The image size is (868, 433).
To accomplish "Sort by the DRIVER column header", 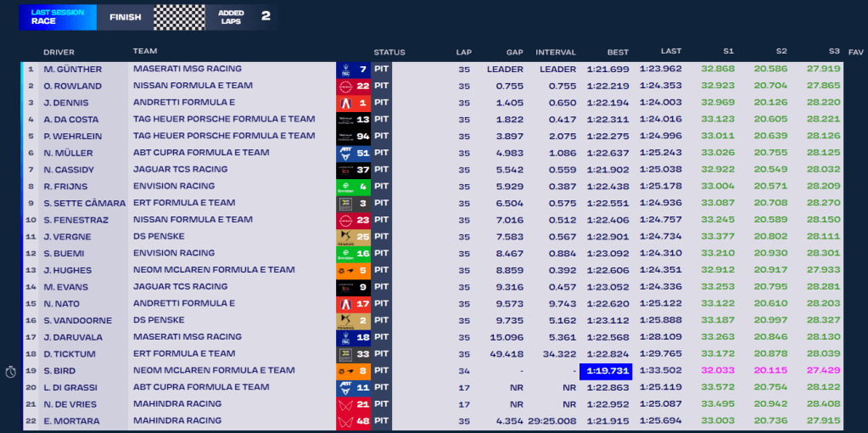I will [x=59, y=53].
